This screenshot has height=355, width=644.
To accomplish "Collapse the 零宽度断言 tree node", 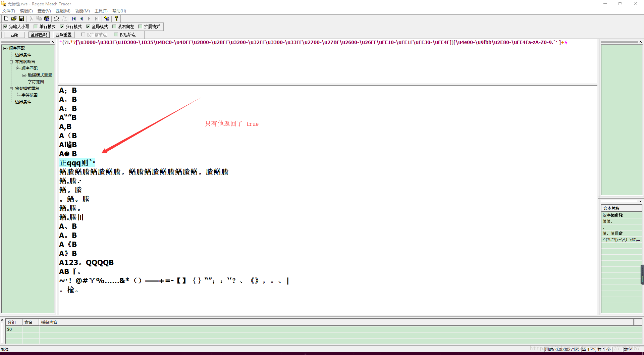I will click(x=11, y=62).
